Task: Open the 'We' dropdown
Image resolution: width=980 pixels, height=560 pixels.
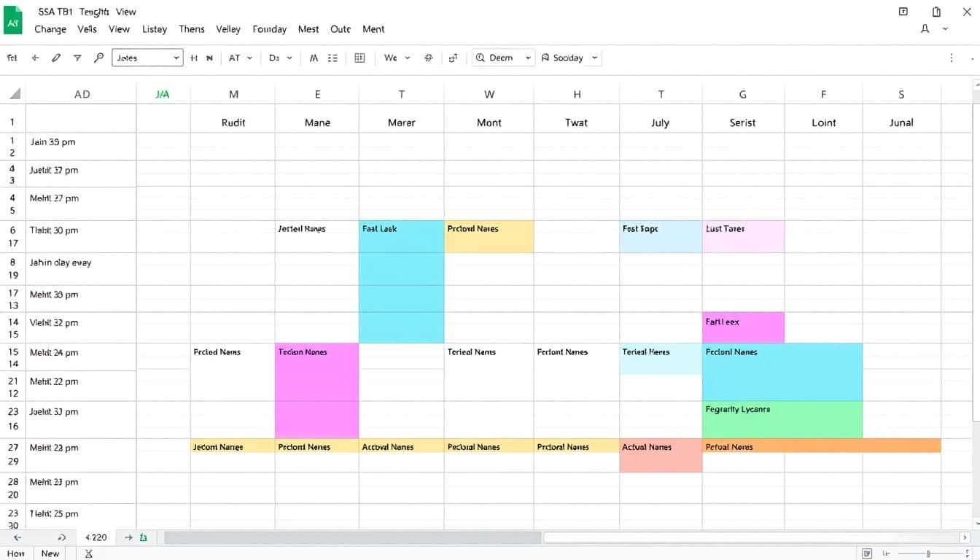Action: click(x=397, y=58)
